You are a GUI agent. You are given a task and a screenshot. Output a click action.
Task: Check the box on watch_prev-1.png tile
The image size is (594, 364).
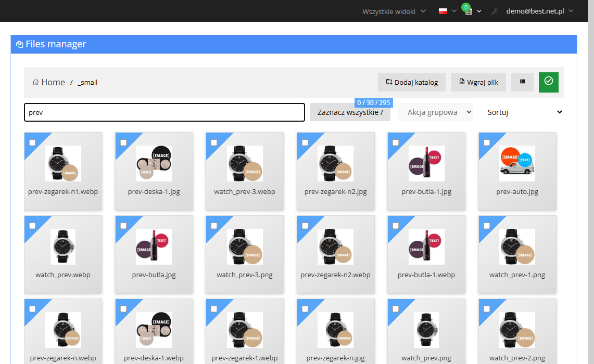pyautogui.click(x=487, y=226)
